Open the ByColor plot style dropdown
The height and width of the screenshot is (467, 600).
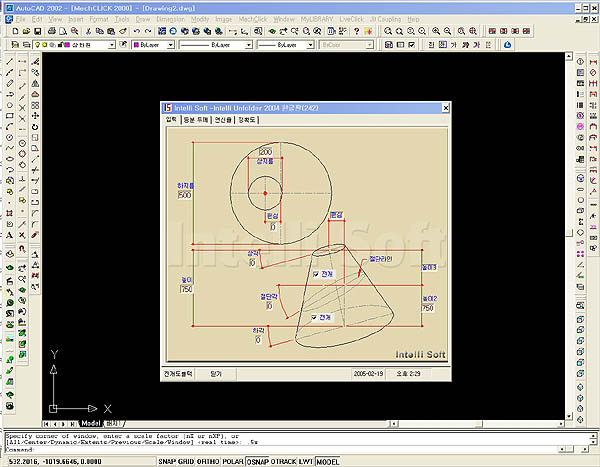(x=370, y=45)
